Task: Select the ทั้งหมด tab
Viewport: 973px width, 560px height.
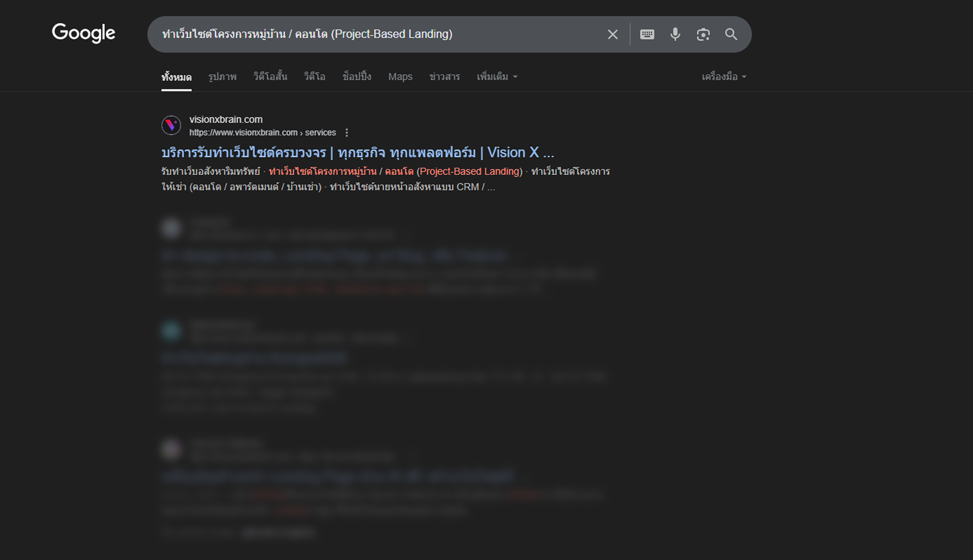Action: tap(176, 77)
